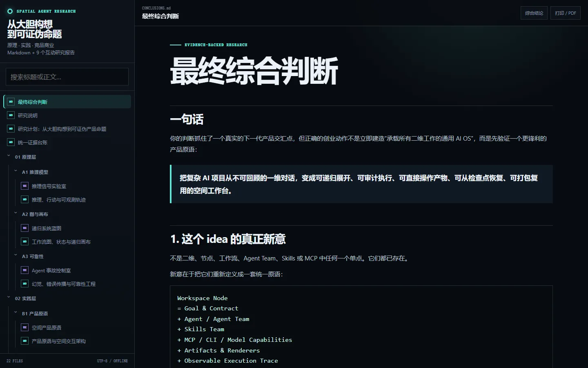Toggle the A2 图与画布 chevron
This screenshot has height=368, width=588.
16,213
